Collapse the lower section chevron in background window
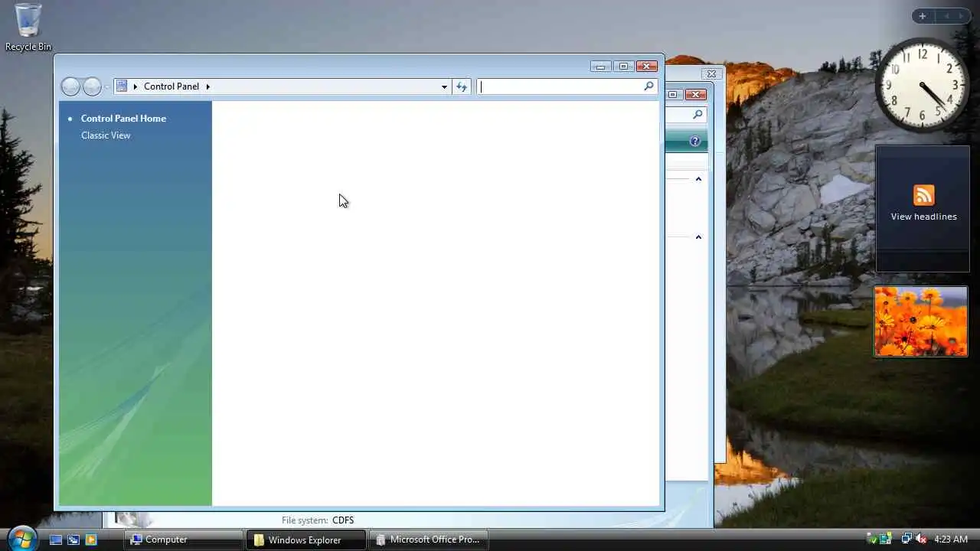The image size is (980, 551). pyautogui.click(x=698, y=237)
